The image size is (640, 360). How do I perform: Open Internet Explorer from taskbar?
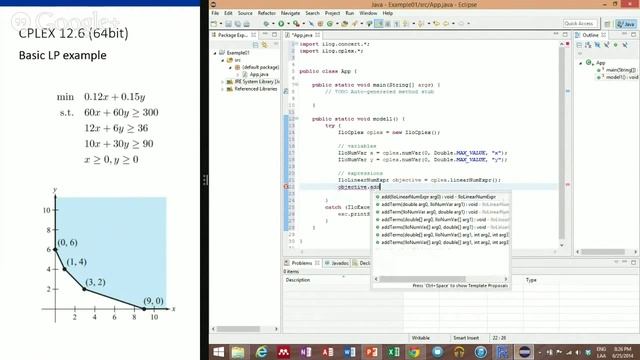pos(261,352)
